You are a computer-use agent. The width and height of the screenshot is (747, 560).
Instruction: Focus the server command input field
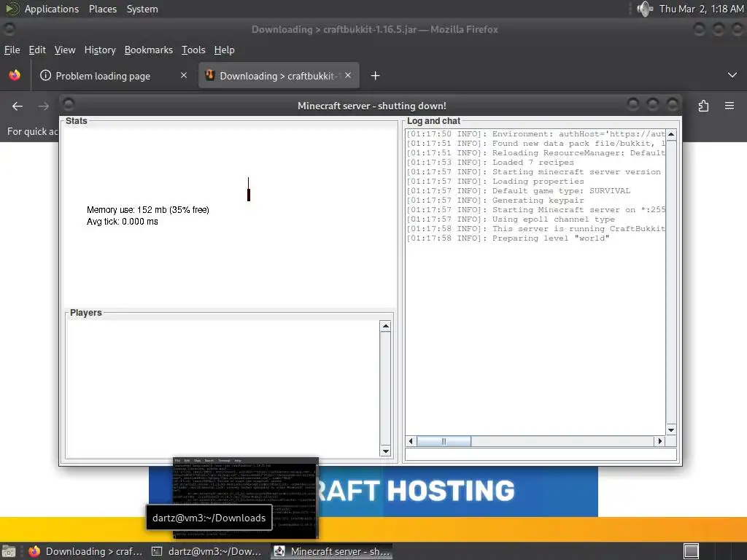(x=541, y=454)
